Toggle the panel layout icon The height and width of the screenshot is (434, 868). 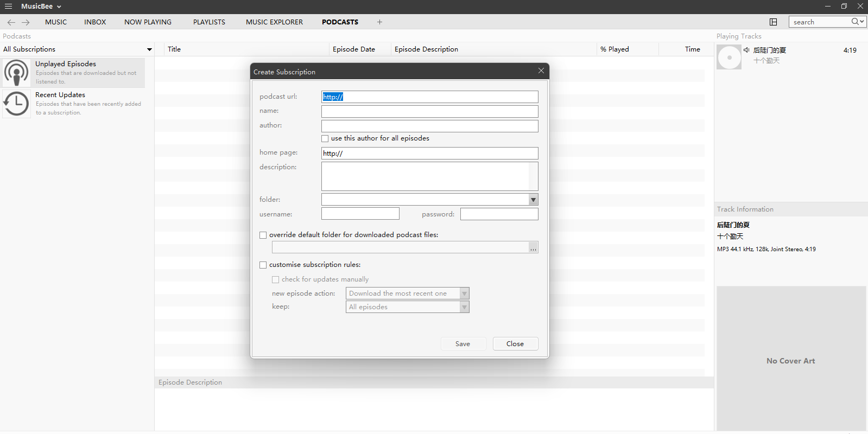(x=774, y=22)
